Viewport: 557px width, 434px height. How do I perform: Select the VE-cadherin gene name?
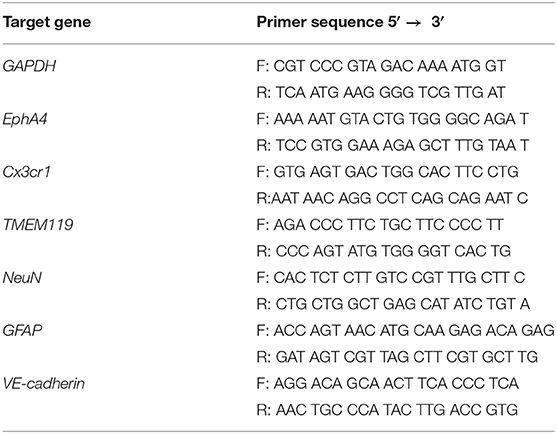44,384
